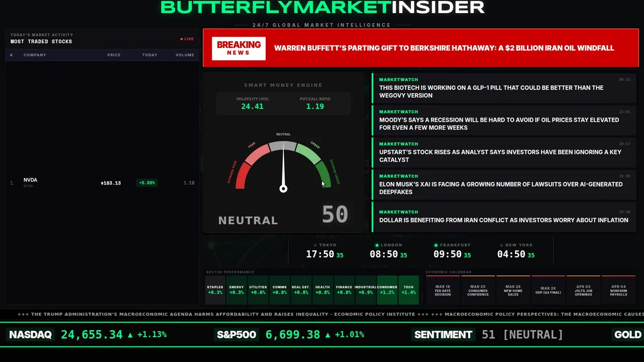Image resolution: width=644 pixels, height=362 pixels.
Task: Click the red LIVE indicator dot
Action: point(182,39)
